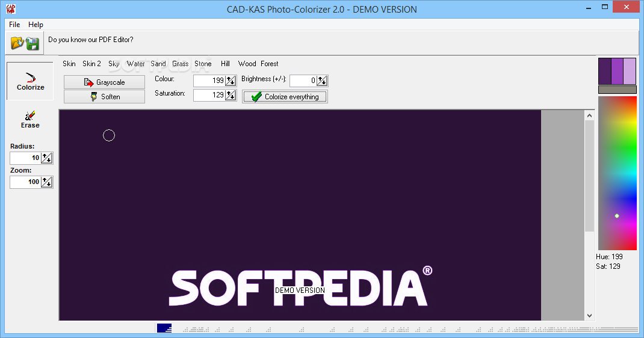Image resolution: width=644 pixels, height=338 pixels.
Task: Click the canvas scrollbar up arrow
Action: tap(589, 115)
